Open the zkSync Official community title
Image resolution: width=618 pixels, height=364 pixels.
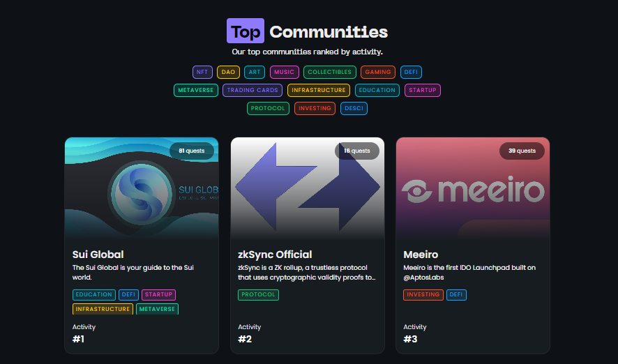pyautogui.click(x=275, y=255)
